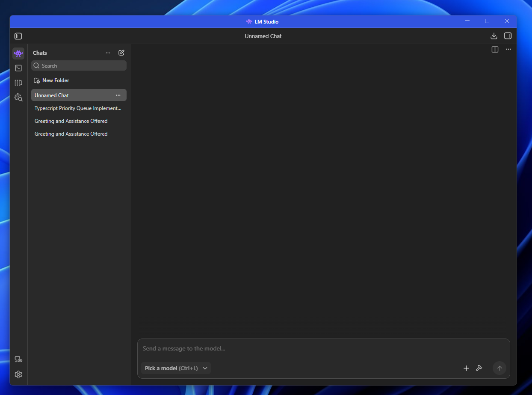The image size is (532, 395).
Task: Click the Unnamed Chat header title
Action: (263, 36)
